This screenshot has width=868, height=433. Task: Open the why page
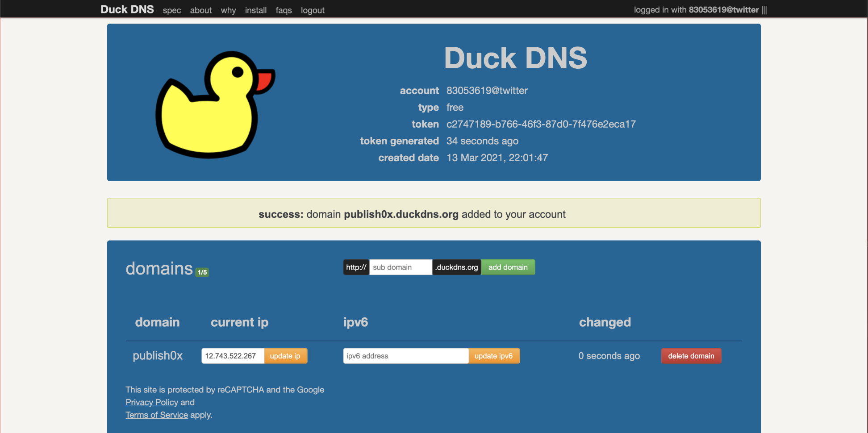(x=228, y=10)
